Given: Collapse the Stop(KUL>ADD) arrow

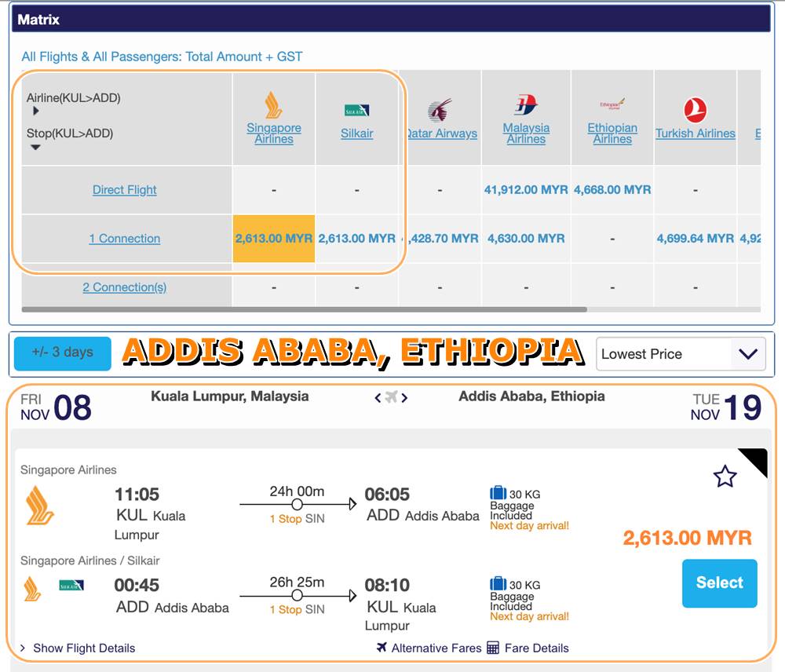Looking at the screenshot, I should (x=35, y=148).
